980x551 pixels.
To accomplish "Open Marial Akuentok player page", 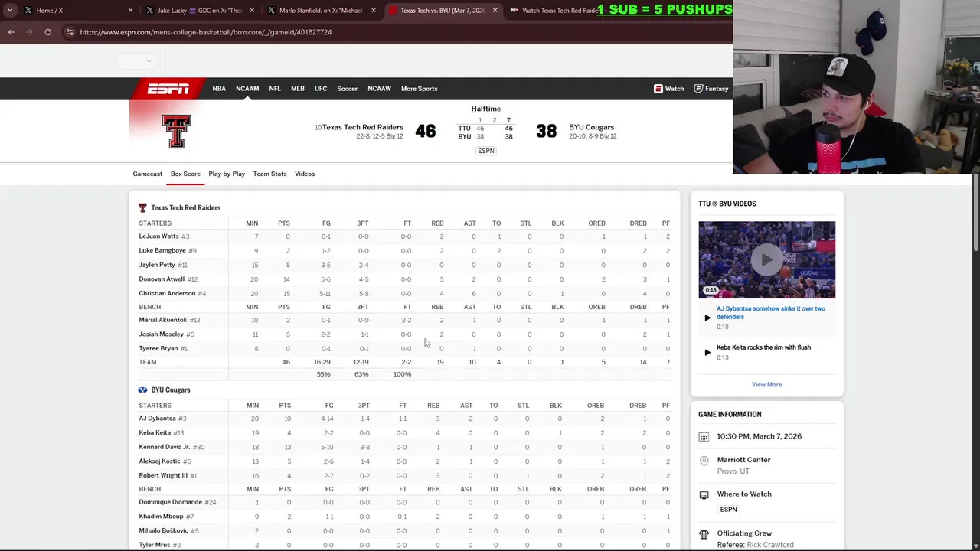I will [x=163, y=320].
